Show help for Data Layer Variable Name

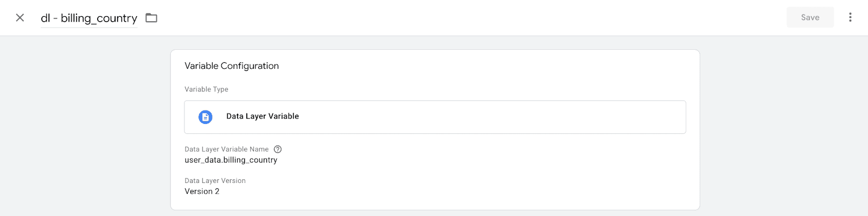[278, 149]
